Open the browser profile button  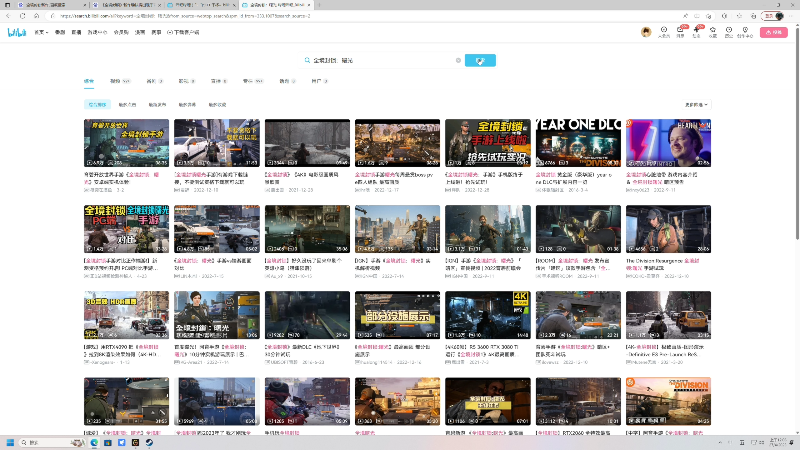(772, 16)
